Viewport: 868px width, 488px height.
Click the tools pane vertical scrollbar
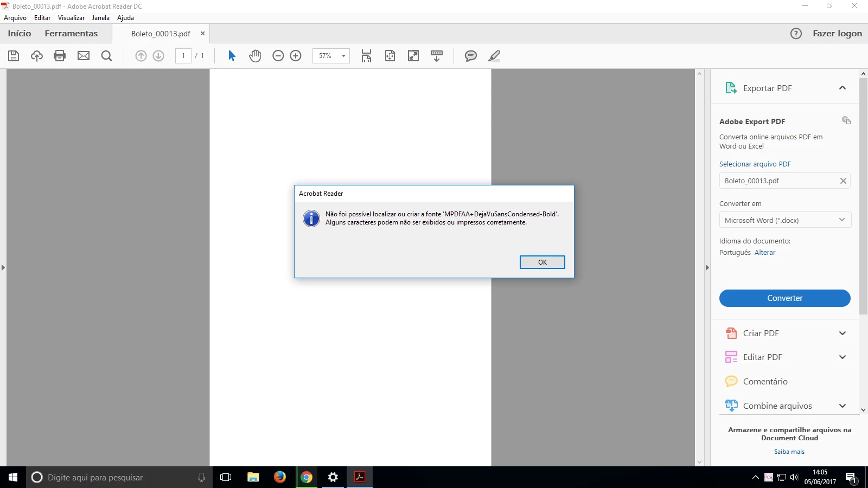[x=864, y=196]
